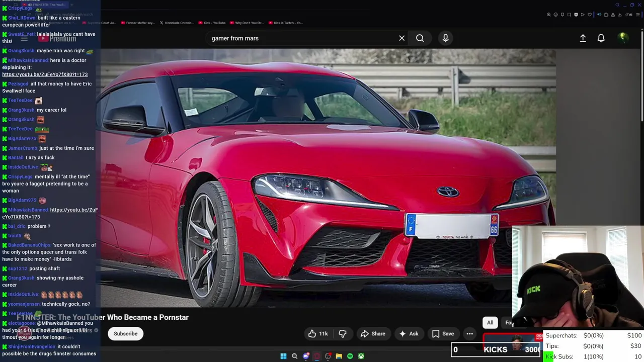Click chat username Pezisgod
The width and height of the screenshot is (644, 362).
click(18, 84)
